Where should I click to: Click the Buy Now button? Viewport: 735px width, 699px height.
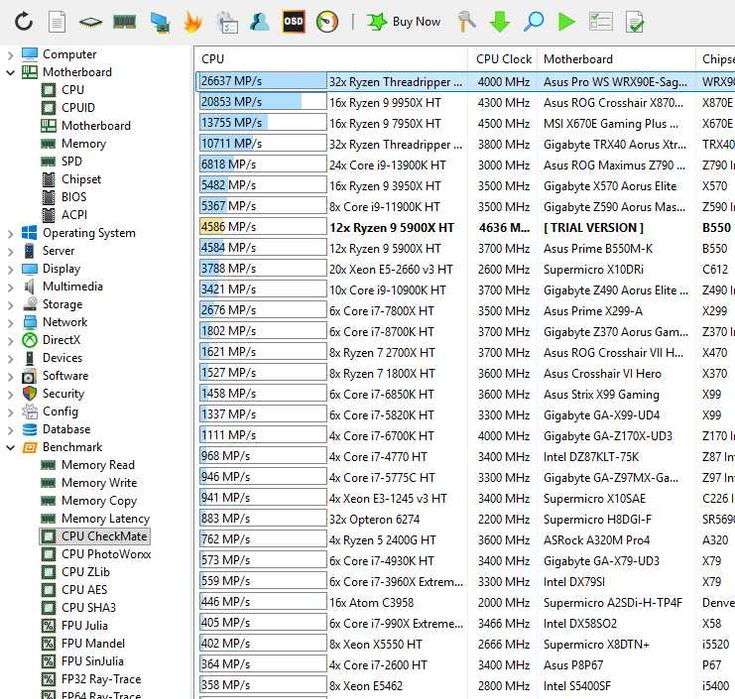point(404,22)
